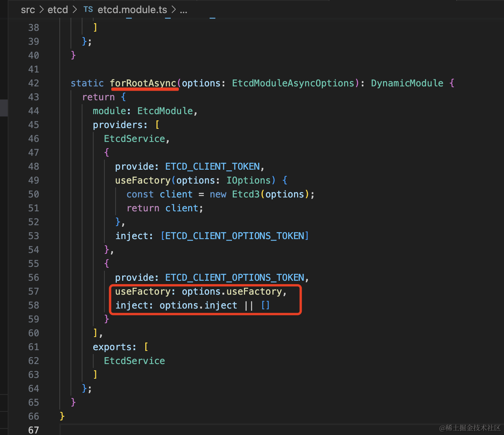Click options.inject on line 58

[198, 305]
